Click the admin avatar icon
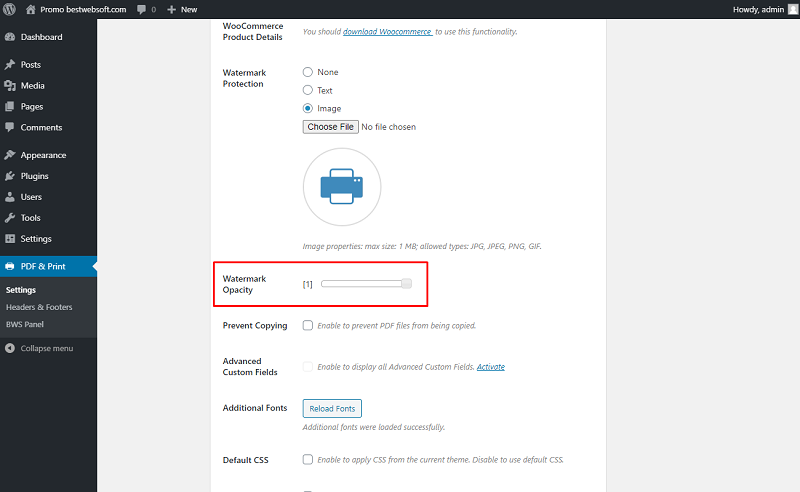 [x=793, y=9]
